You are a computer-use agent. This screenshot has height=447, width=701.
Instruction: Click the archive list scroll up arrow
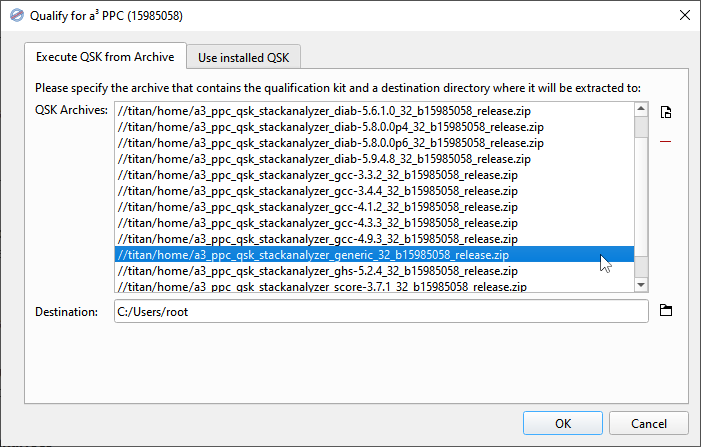[x=641, y=109]
